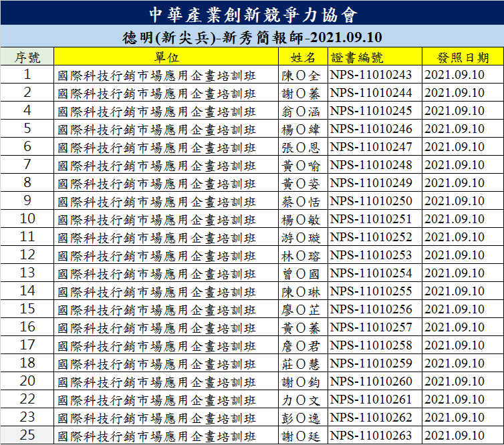Select the name cell 楊○緯
Viewport: 504px width, 445px height.
pyautogui.click(x=301, y=129)
